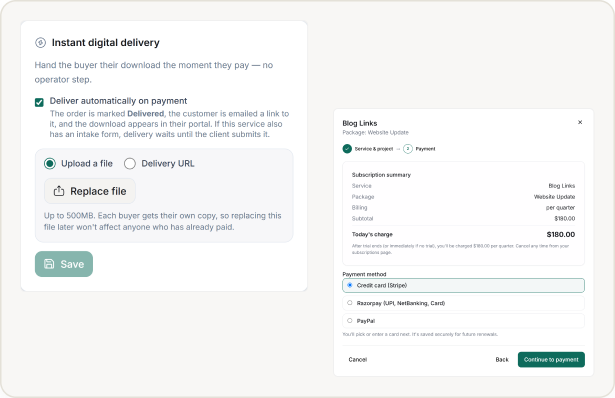Viewport: 615px width, 398px height.
Task: Click the Replace file button
Action: click(x=90, y=191)
